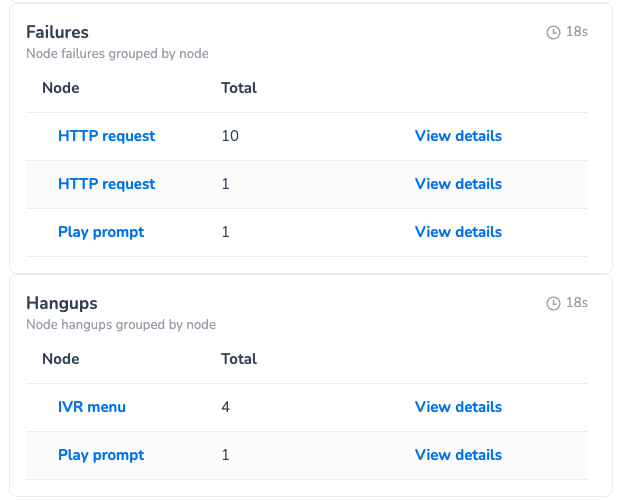626x500 pixels.
Task: Click the Node column header in Hangups
Action: coord(61,359)
